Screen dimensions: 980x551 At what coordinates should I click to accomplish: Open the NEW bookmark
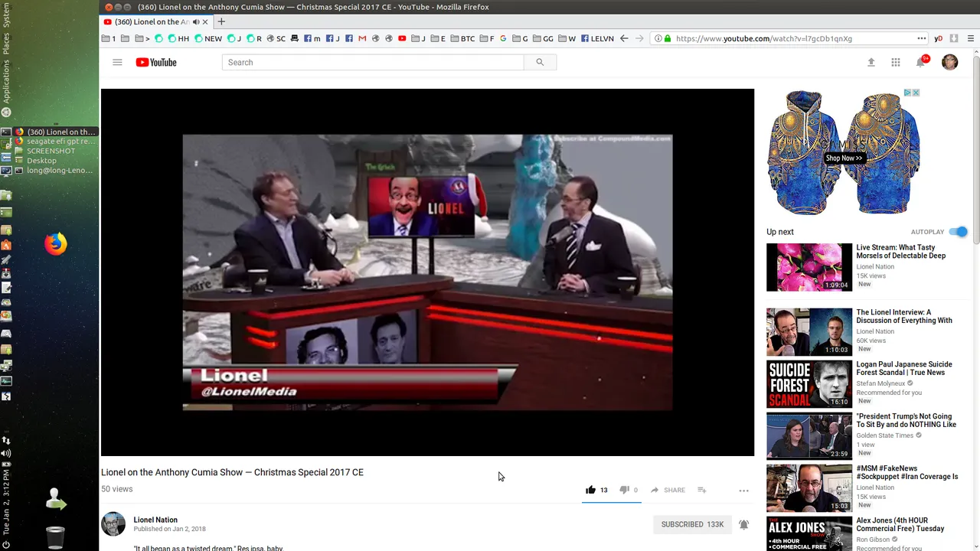208,38
